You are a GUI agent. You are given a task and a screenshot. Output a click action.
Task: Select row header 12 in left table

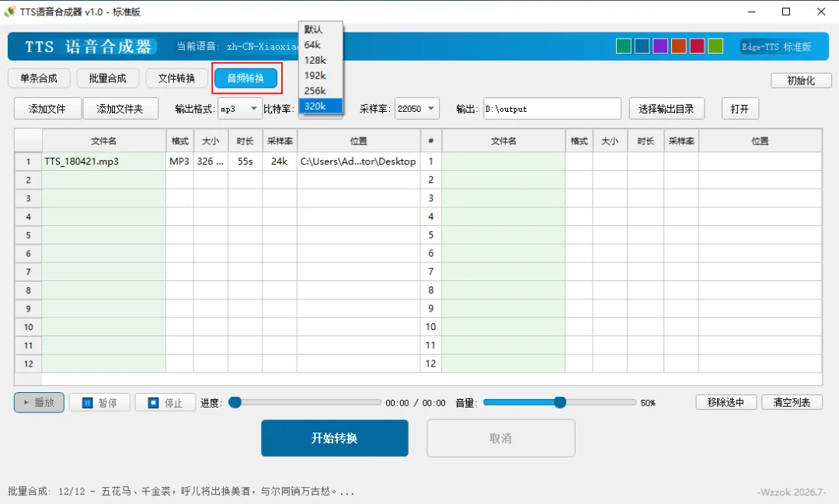(29, 363)
